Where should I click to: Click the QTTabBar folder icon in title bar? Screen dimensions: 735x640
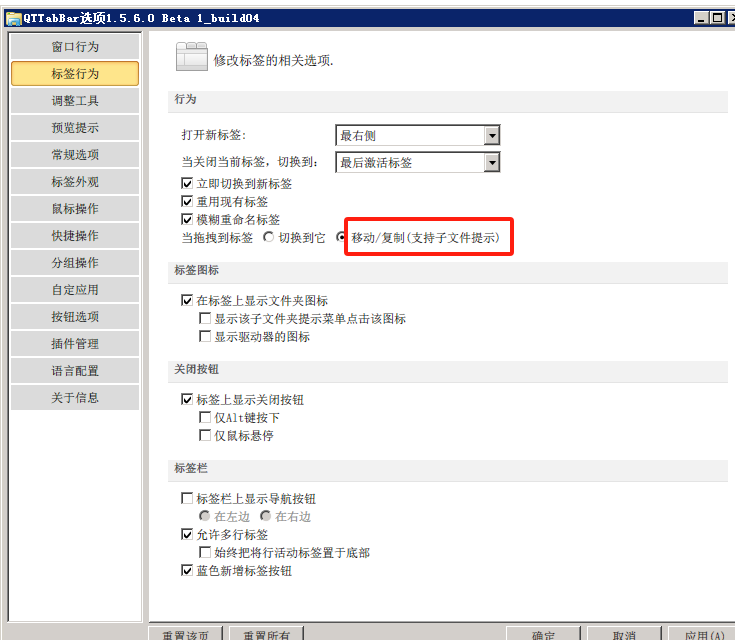14,18
